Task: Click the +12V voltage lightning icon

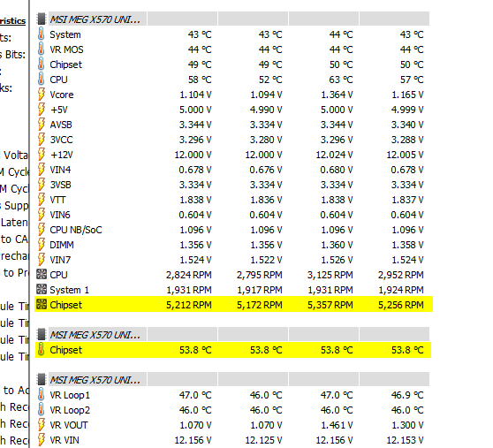Action: (42, 155)
